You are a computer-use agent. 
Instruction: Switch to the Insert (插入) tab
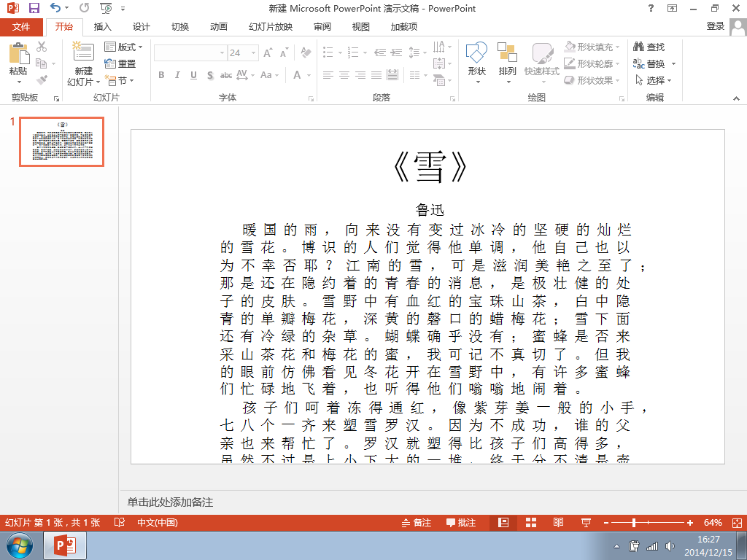(102, 27)
